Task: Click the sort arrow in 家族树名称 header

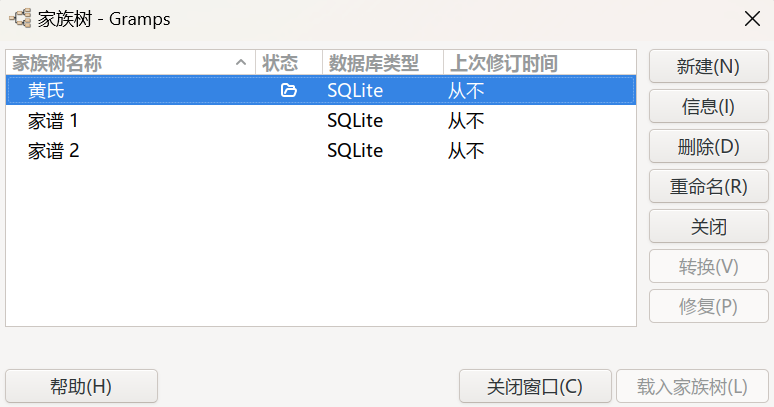Action: pyautogui.click(x=241, y=63)
